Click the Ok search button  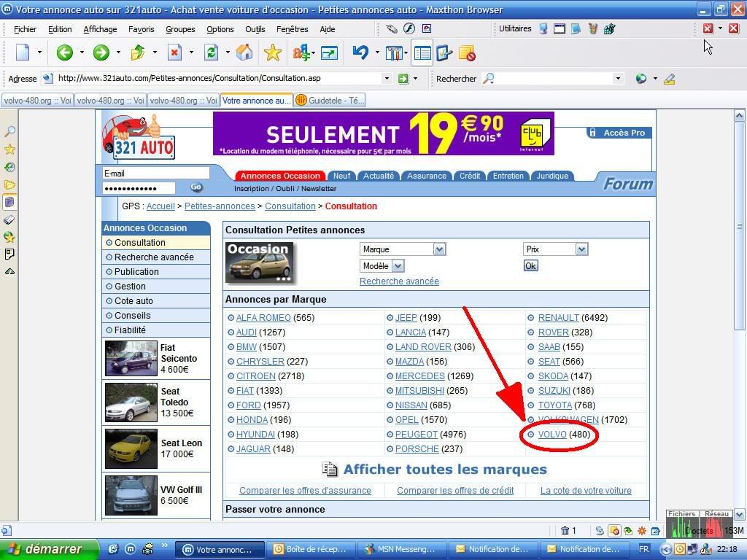tap(531, 265)
